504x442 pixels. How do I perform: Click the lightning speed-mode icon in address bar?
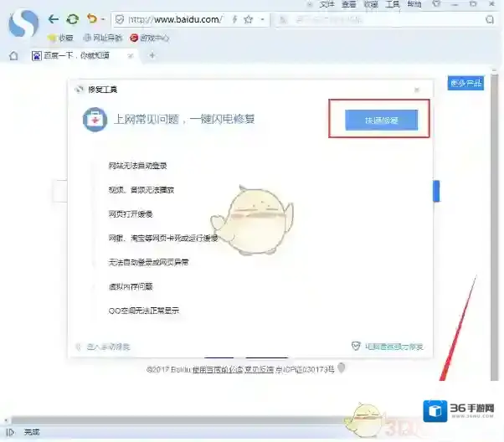pyautogui.click(x=234, y=19)
